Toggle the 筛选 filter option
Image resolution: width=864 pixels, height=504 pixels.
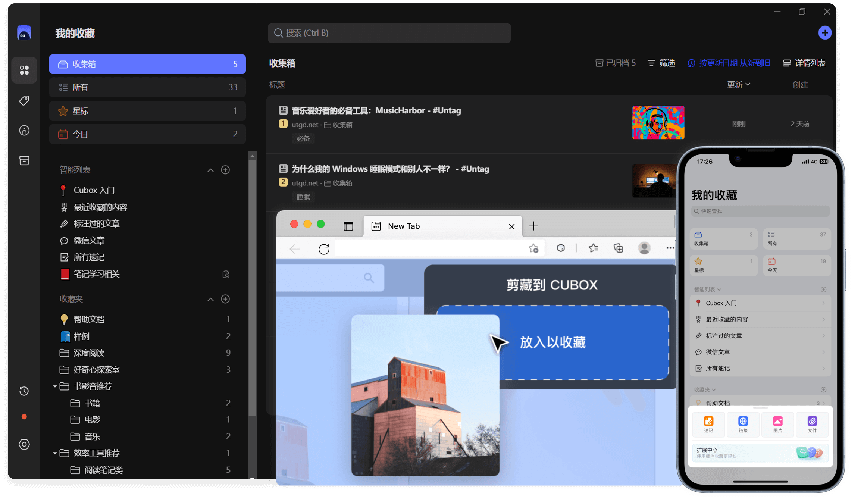click(661, 63)
